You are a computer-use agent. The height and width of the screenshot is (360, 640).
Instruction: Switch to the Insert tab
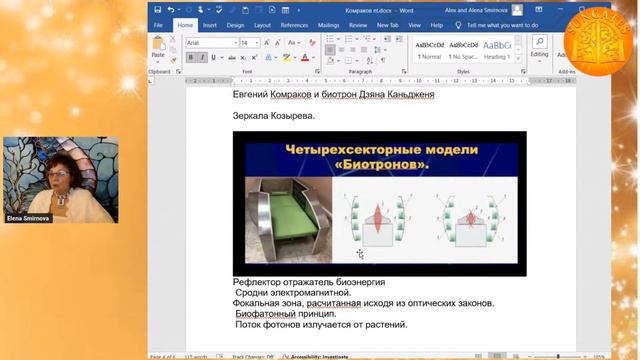[x=210, y=25]
